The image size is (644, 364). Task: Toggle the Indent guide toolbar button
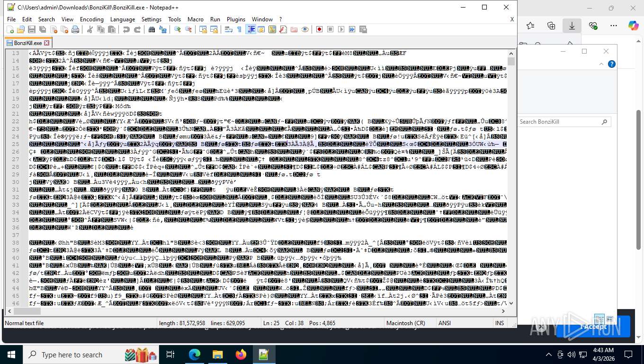(x=251, y=29)
